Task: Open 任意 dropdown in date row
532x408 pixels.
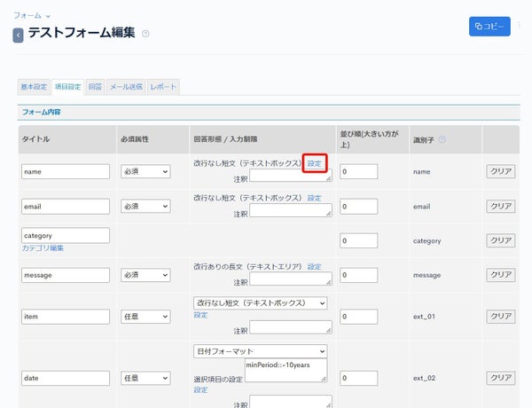Action: coord(145,378)
